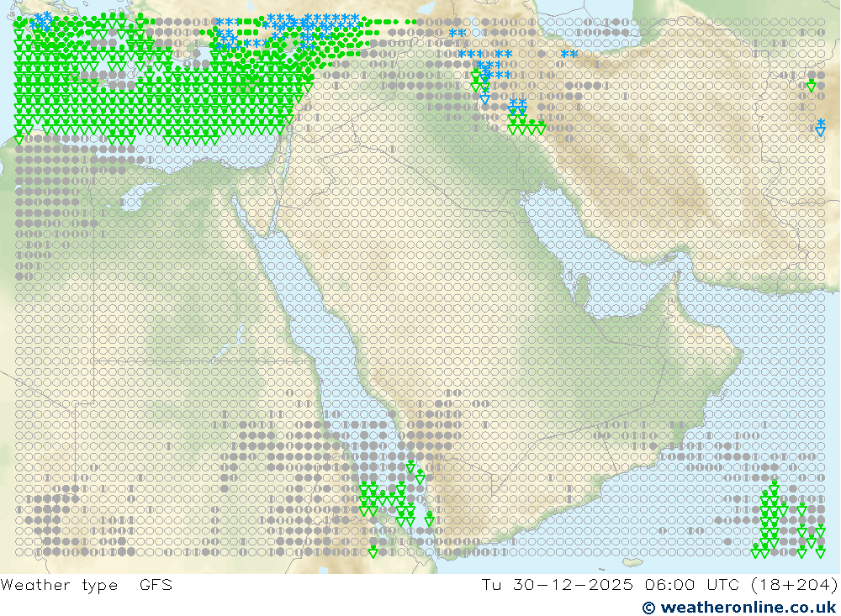Click the 'Weather type' caption text
841x616 pixels.
(59, 585)
